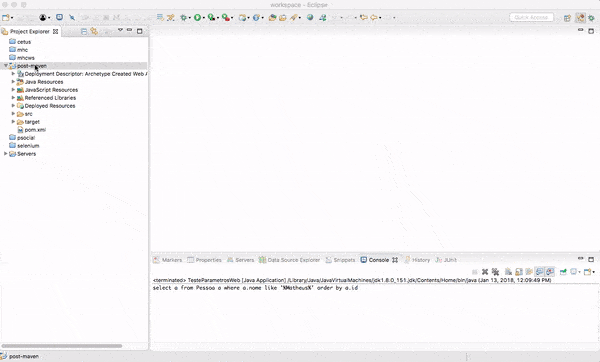Toggle Link with Editor in Project Explorer

(x=94, y=31)
